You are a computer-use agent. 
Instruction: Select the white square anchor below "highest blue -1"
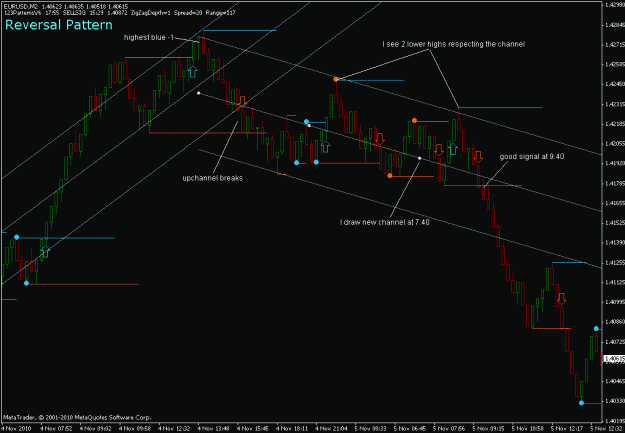coord(199,93)
